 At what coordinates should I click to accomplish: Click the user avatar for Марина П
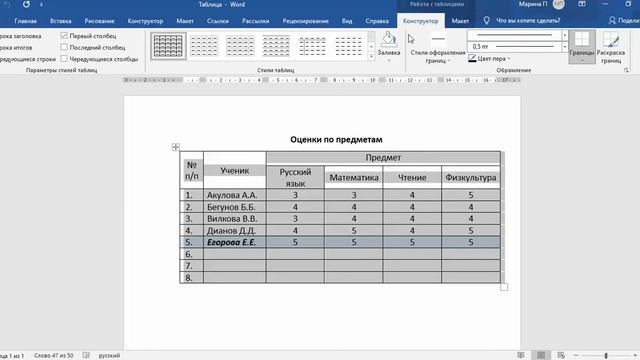coord(558,4)
